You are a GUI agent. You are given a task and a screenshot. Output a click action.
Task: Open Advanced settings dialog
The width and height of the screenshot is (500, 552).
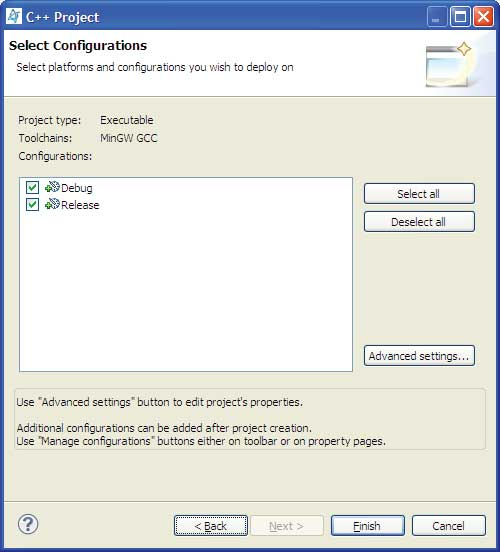tap(419, 356)
